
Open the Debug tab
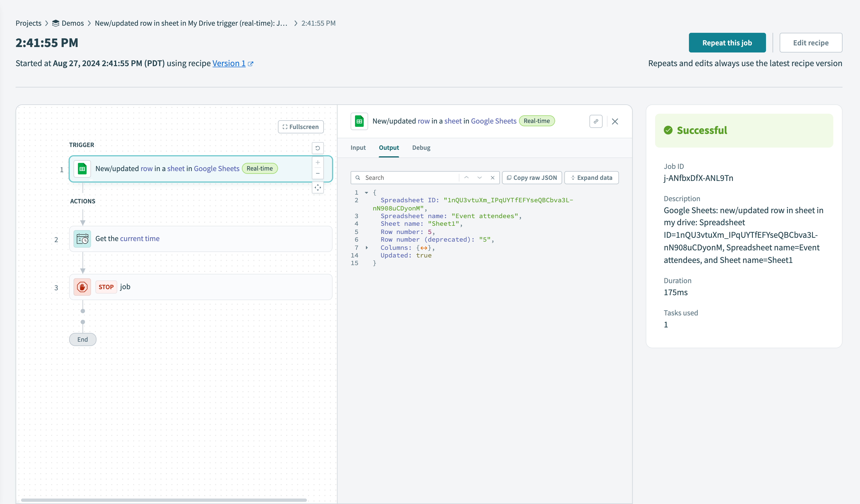pos(421,148)
